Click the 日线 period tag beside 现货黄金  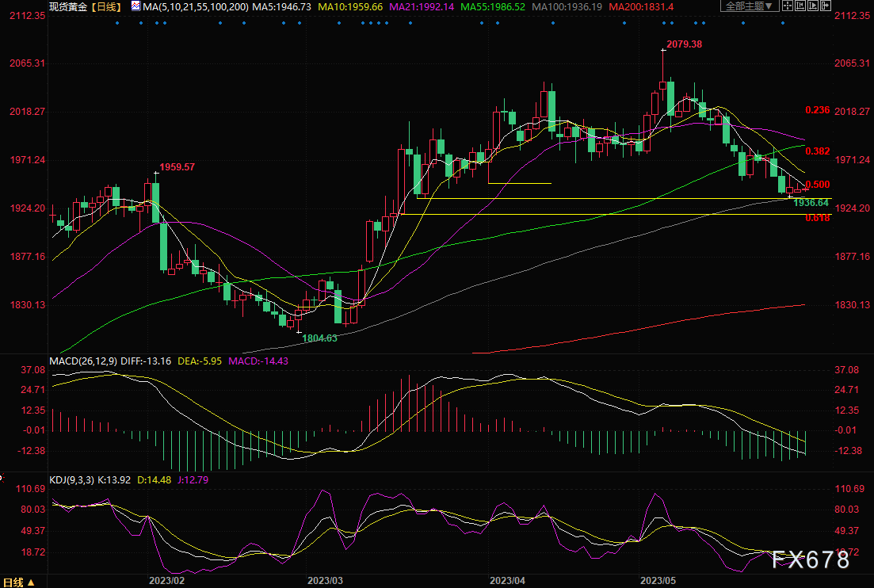[107, 6]
